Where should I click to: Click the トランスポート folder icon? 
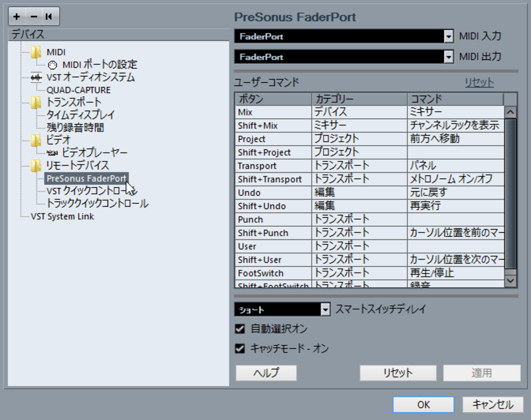[x=36, y=102]
